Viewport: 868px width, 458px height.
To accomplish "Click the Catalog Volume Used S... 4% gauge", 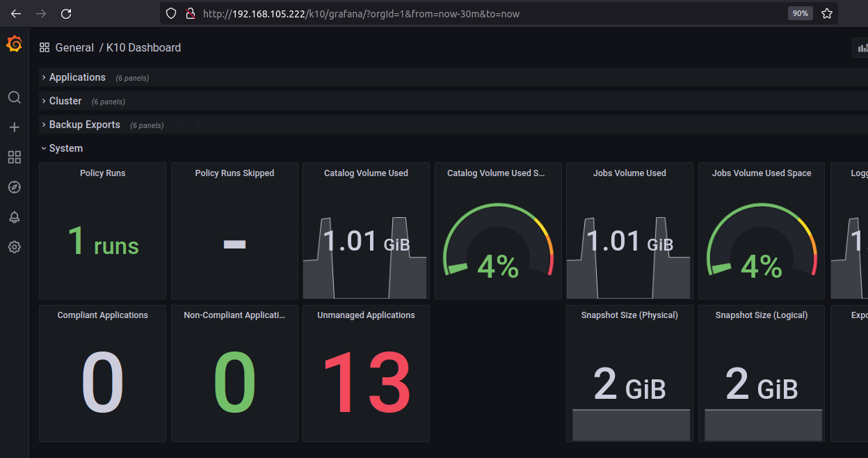I will pyautogui.click(x=498, y=241).
